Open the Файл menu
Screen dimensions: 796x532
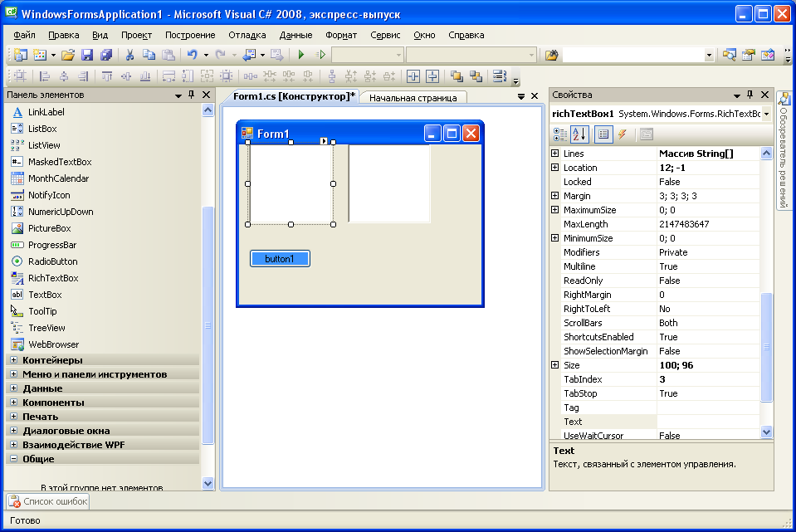click(x=24, y=35)
